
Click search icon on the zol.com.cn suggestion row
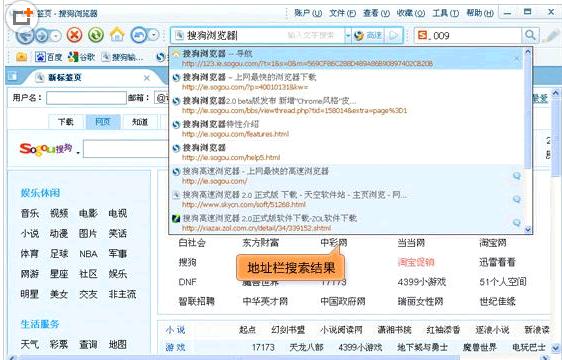pos(516,223)
